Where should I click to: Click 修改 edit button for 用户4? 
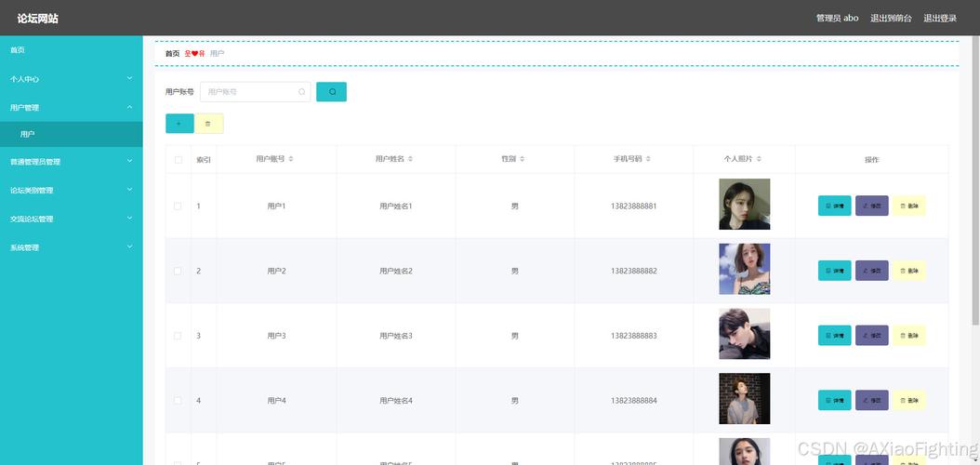[x=872, y=400]
